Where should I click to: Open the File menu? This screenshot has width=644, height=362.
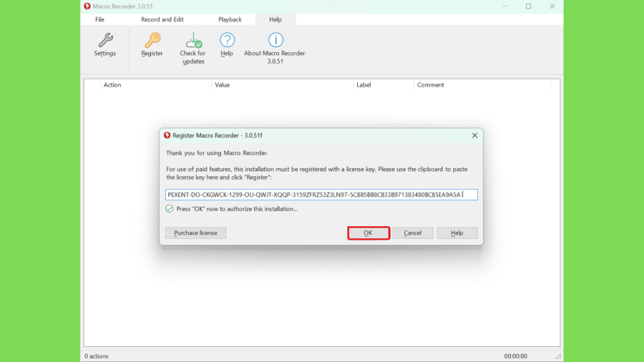click(x=100, y=19)
